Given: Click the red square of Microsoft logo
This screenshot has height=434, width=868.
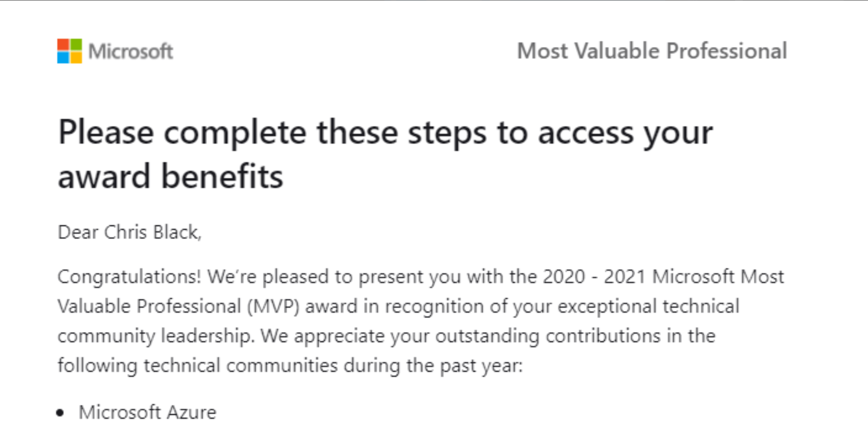Looking at the screenshot, I should 63,45.
